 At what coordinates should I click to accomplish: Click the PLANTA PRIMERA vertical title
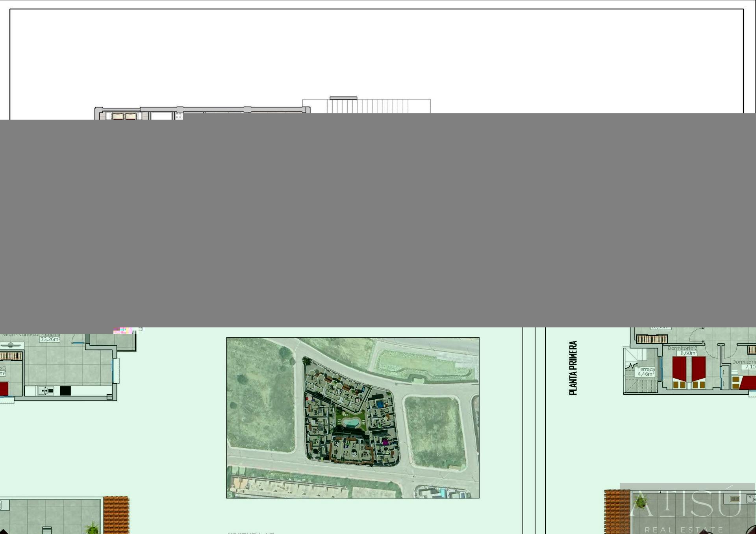coord(573,368)
